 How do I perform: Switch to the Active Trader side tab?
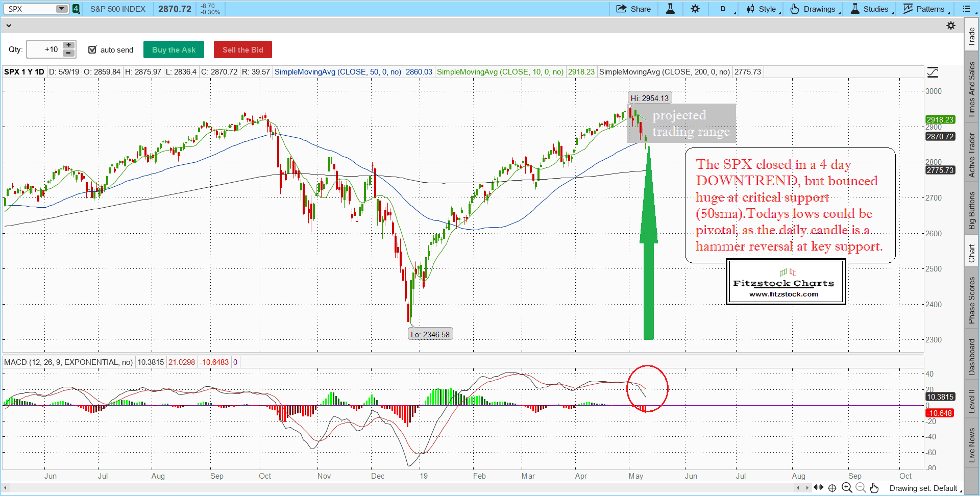point(972,155)
